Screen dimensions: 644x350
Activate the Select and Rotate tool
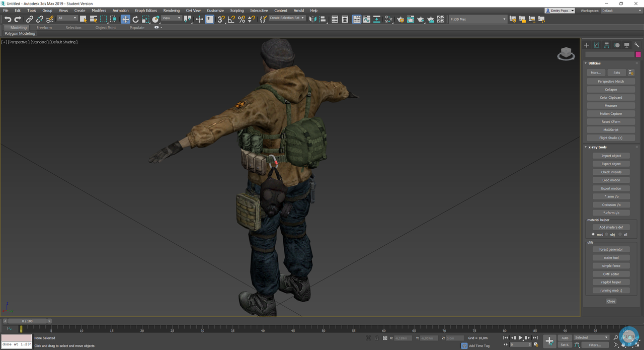coord(135,19)
